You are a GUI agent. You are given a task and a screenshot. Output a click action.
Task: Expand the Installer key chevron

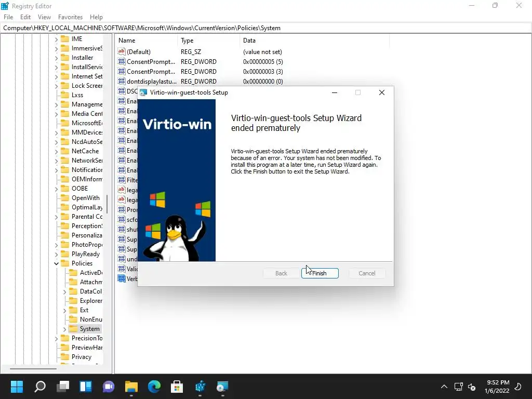(56, 58)
